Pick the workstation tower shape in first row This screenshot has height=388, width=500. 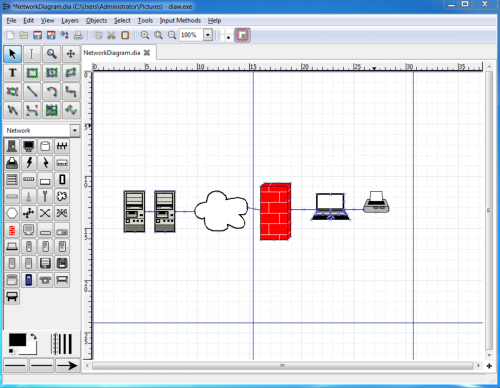point(12,146)
